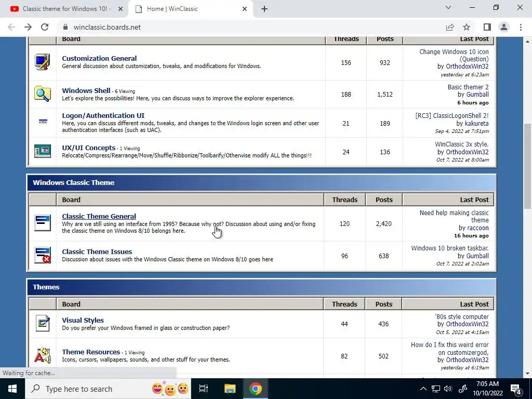Open 'Need help making classic theme' post
This screenshot has width=532, height=399.
coord(454,216)
